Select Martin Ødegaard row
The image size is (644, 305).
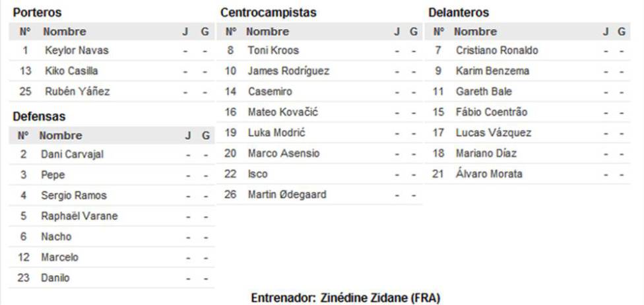tap(319, 195)
